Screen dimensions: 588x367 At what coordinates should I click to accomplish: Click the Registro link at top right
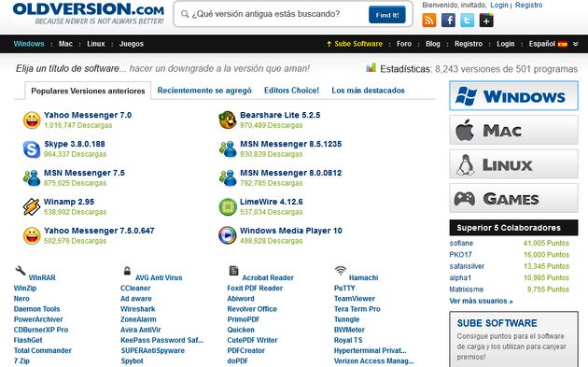coord(529,6)
